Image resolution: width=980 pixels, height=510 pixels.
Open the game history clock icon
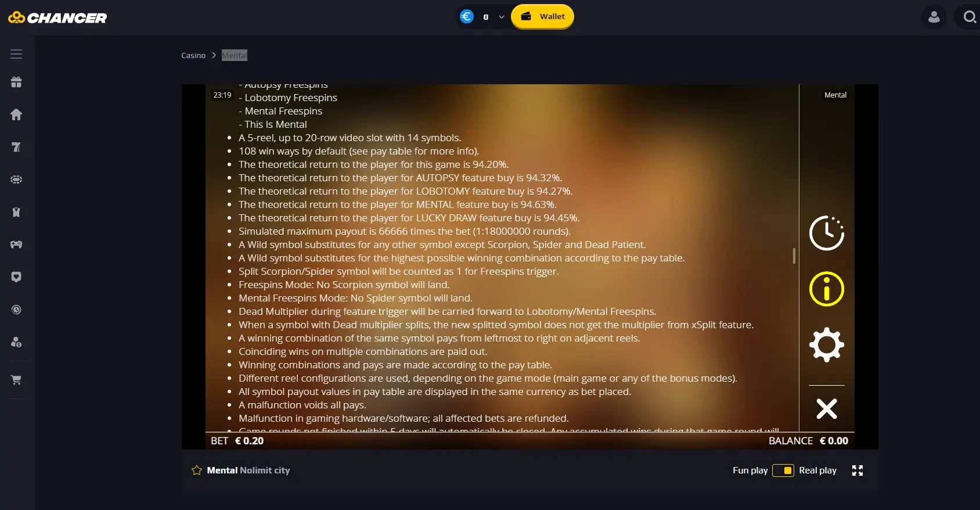(827, 233)
